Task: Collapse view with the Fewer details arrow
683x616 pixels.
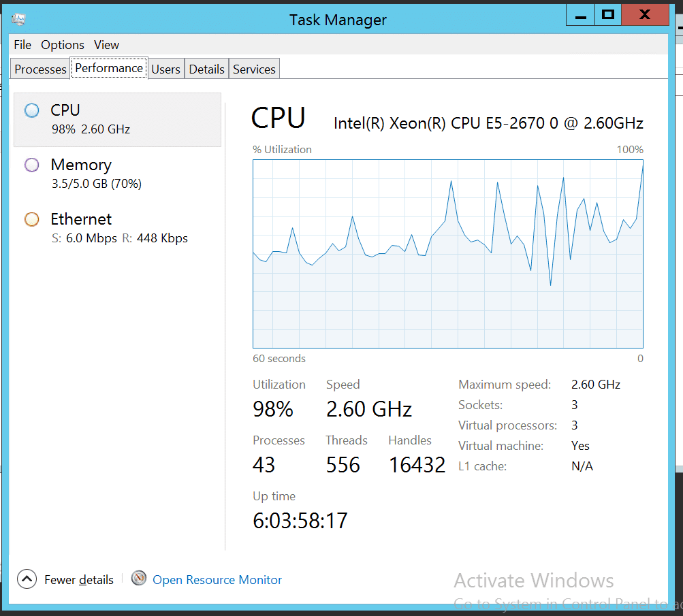Action: tap(27, 579)
